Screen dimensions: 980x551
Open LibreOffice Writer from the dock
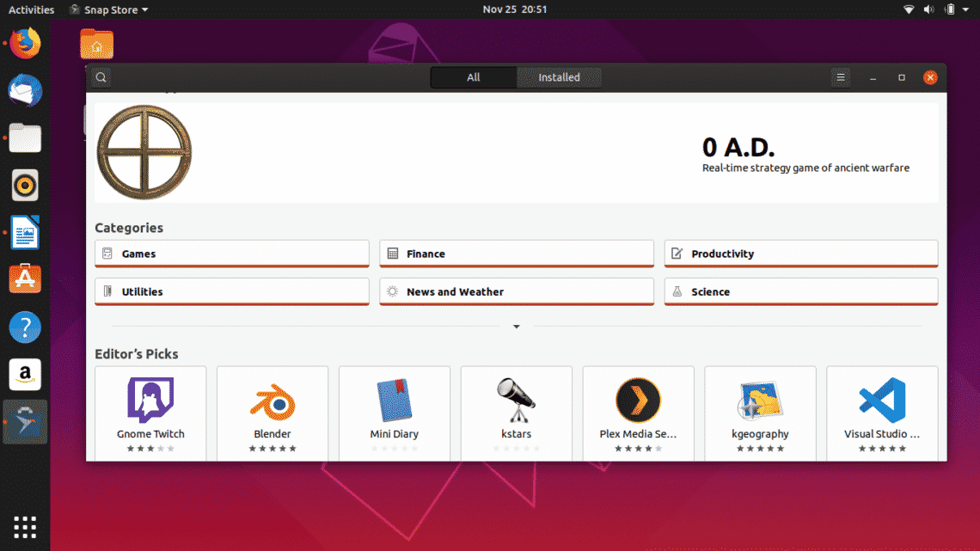[25, 232]
